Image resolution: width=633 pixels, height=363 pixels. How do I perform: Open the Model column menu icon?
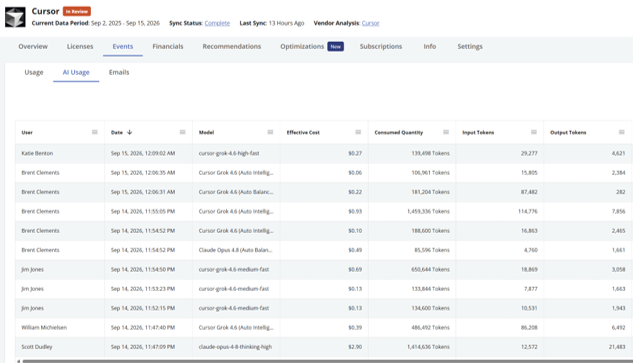click(270, 132)
